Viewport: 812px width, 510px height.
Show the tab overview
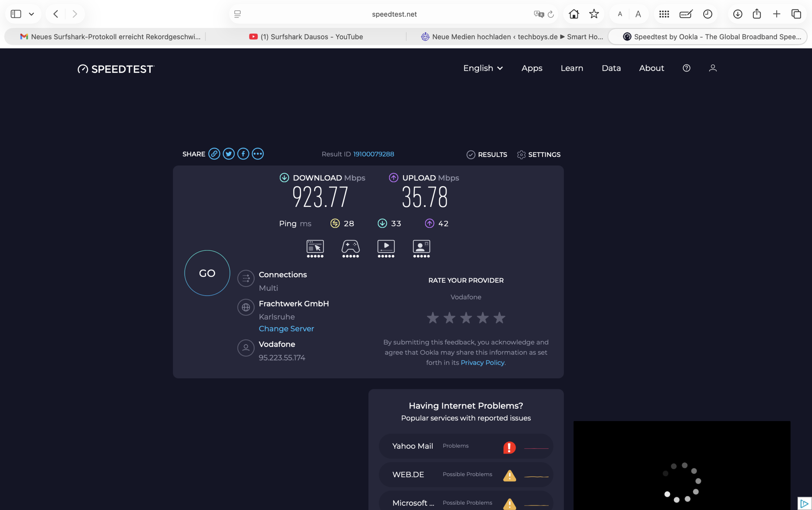click(796, 14)
